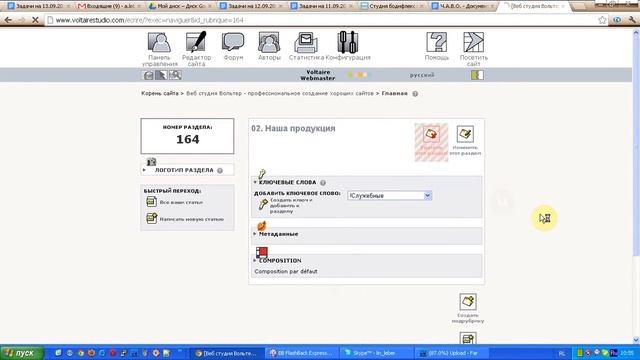Open BB FlashBack Express taskbar window
Screen dimensions: 640x360
[x=301, y=353]
